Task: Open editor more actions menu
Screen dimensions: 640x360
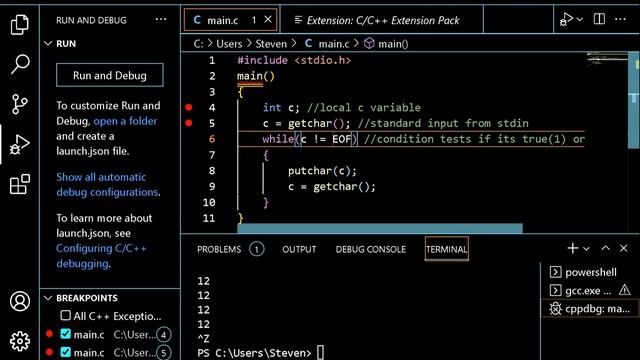Action: [x=620, y=19]
